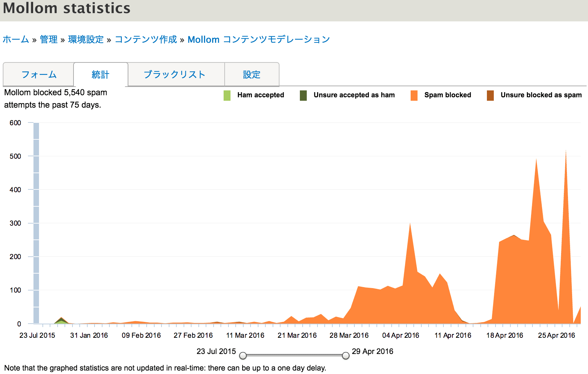Click the 200 y-axis value
Image resolution: width=588 pixels, height=374 pixels.
(x=16, y=257)
